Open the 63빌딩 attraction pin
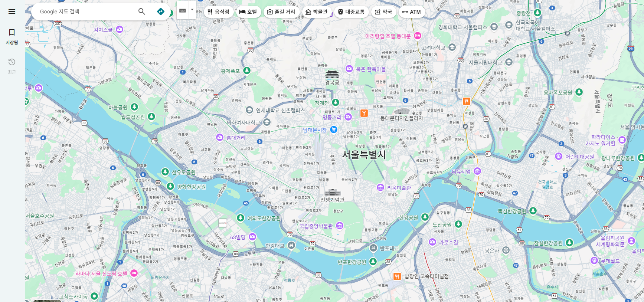Screen dimensions: 644x302 click(x=252, y=237)
